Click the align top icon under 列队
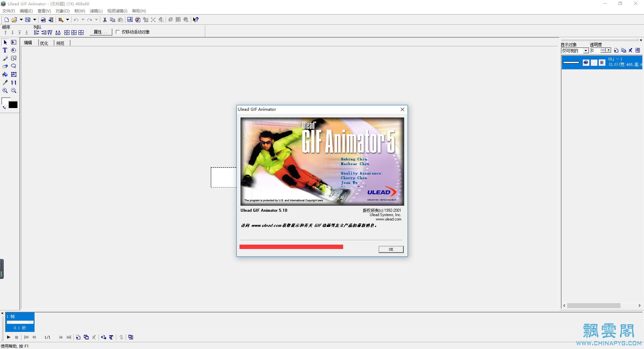 pyautogui.click(x=50, y=33)
